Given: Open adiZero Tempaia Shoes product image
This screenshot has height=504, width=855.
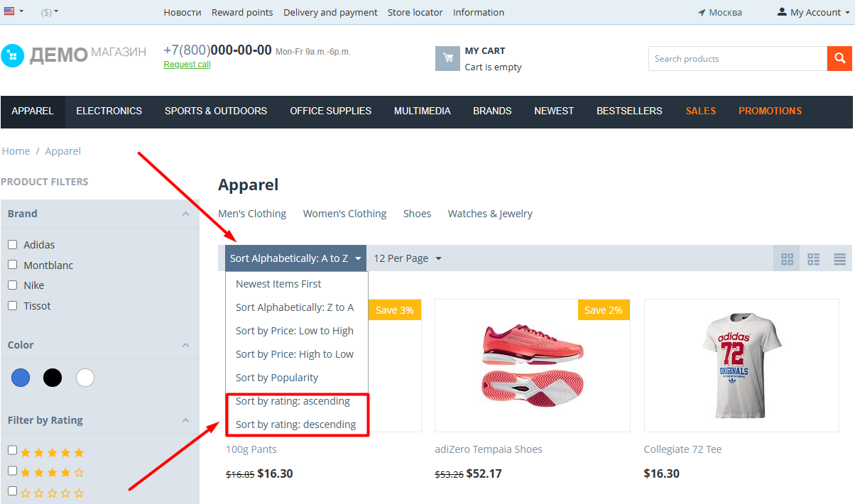Looking at the screenshot, I should pyautogui.click(x=533, y=366).
